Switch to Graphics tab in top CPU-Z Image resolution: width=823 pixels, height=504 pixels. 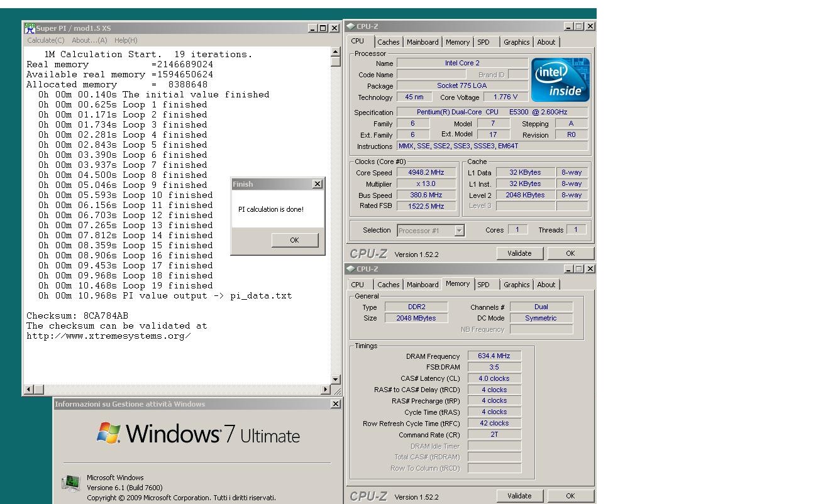tap(517, 42)
